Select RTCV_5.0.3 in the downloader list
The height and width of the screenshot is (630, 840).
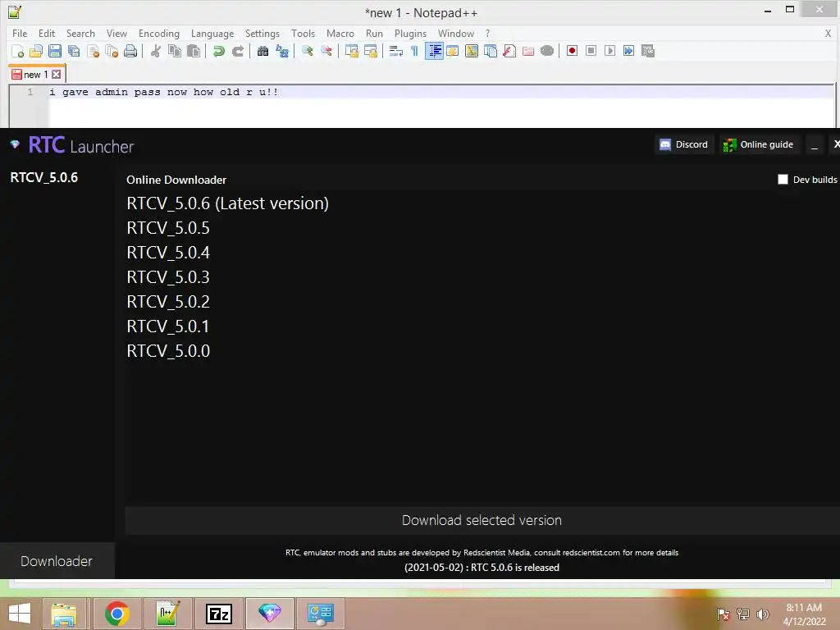point(168,277)
